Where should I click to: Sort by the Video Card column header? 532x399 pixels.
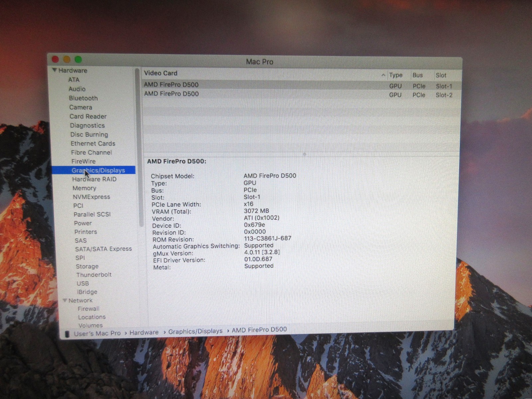(161, 73)
